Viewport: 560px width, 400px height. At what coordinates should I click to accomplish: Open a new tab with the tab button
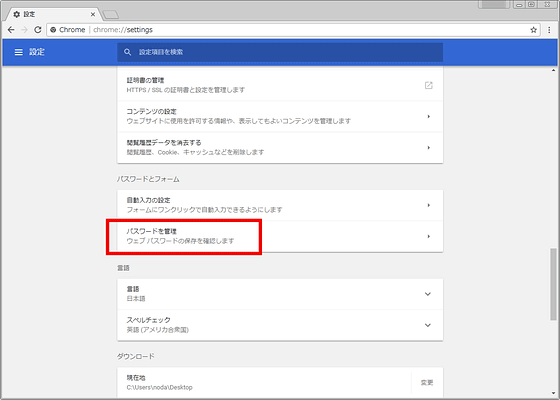[111, 15]
